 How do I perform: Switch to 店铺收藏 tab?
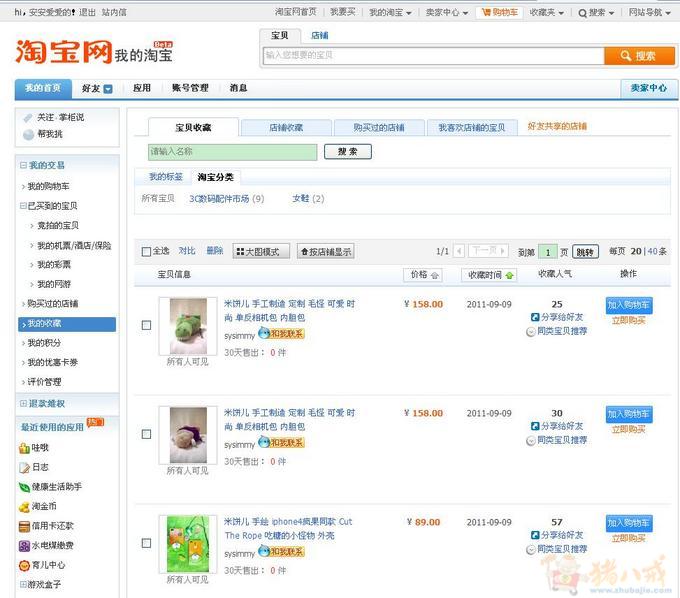point(286,128)
